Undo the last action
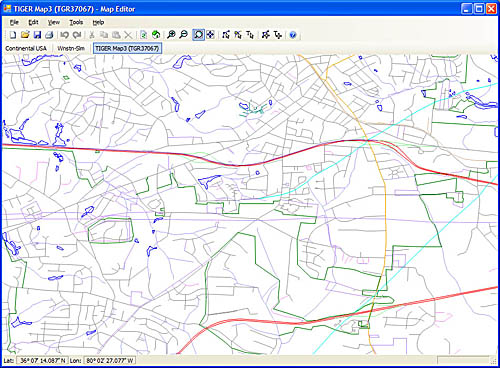This screenshot has height=368, width=500. coord(64,35)
